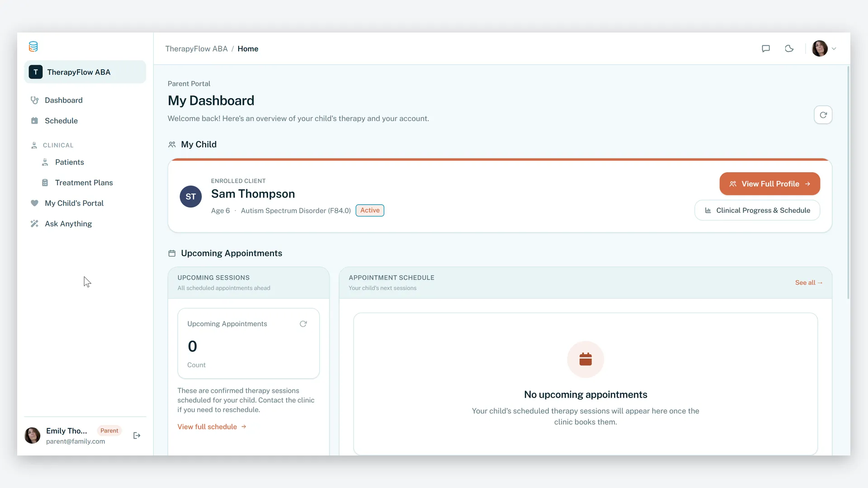Click the T workspace initial badge

[36, 72]
